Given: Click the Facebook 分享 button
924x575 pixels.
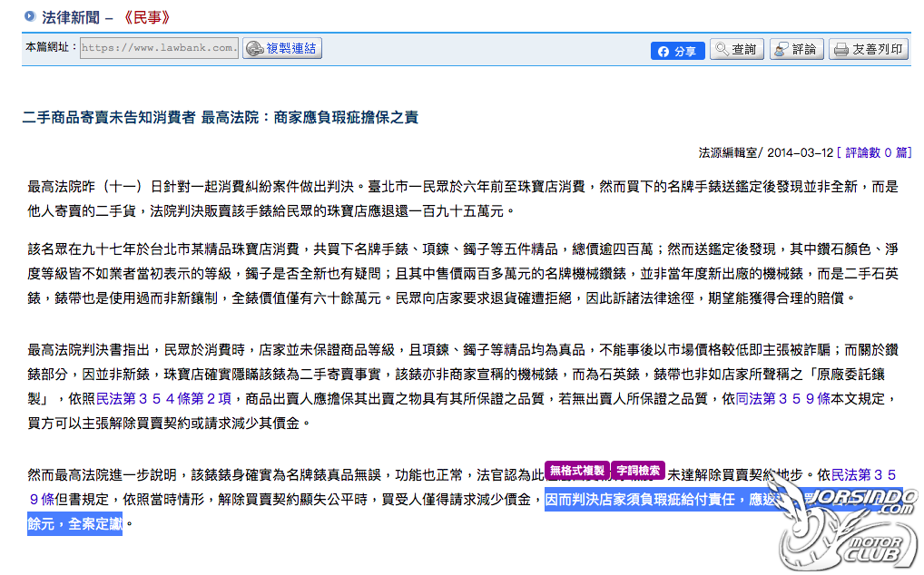Looking at the screenshot, I should tap(677, 51).
